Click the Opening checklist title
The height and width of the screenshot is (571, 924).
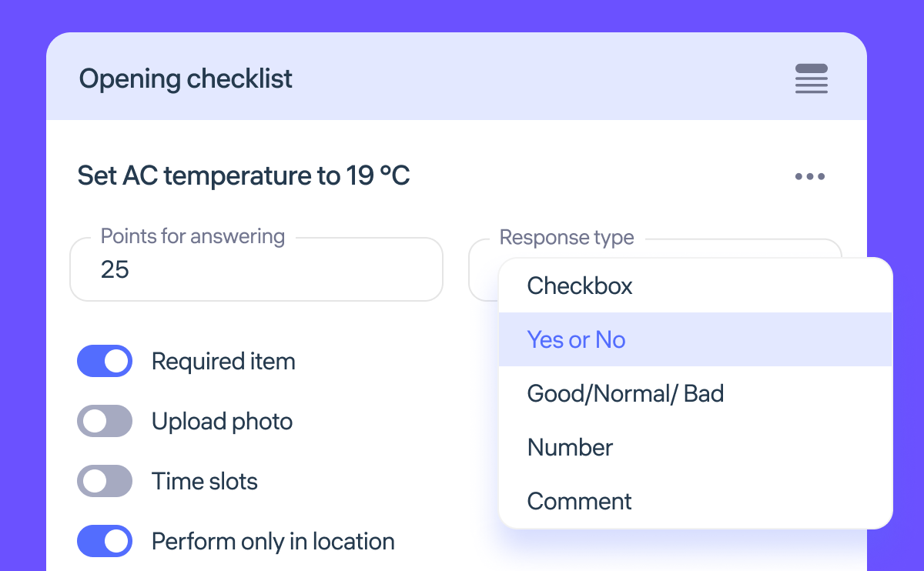point(186,79)
